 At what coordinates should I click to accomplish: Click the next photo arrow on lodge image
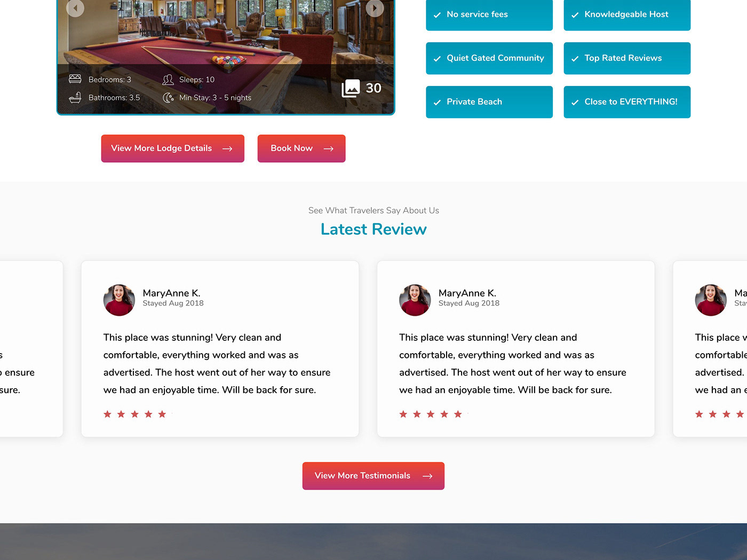coord(375,8)
